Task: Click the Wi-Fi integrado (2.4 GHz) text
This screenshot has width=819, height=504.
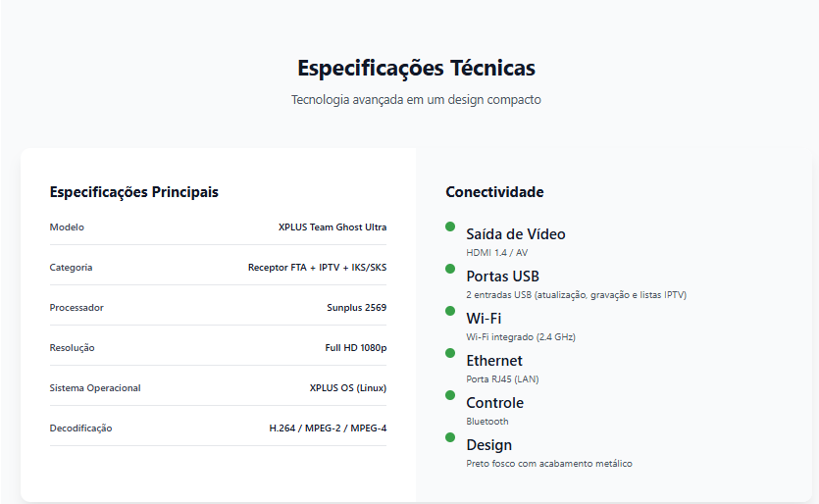Action: tap(521, 337)
